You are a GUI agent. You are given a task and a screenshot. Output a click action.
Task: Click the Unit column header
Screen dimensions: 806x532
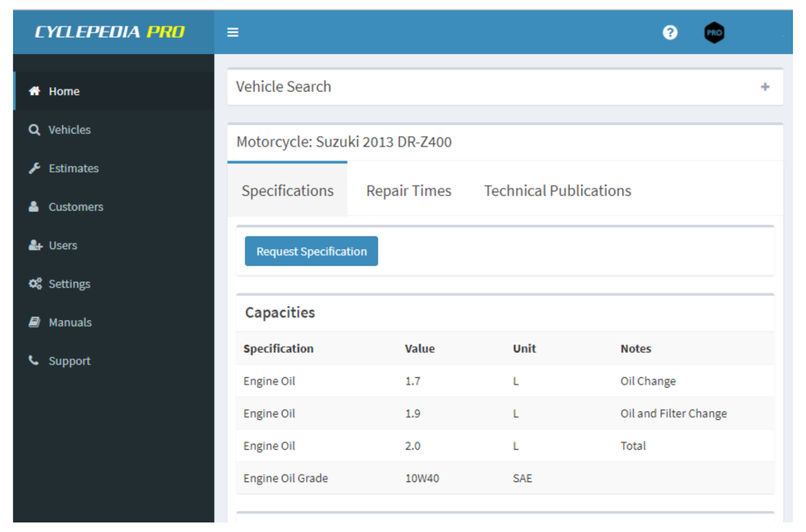coord(525,348)
